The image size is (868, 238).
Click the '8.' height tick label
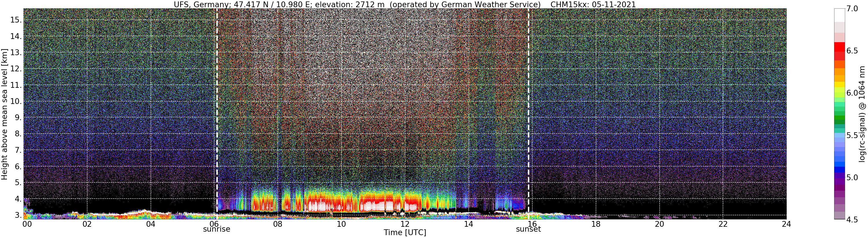coord(18,134)
